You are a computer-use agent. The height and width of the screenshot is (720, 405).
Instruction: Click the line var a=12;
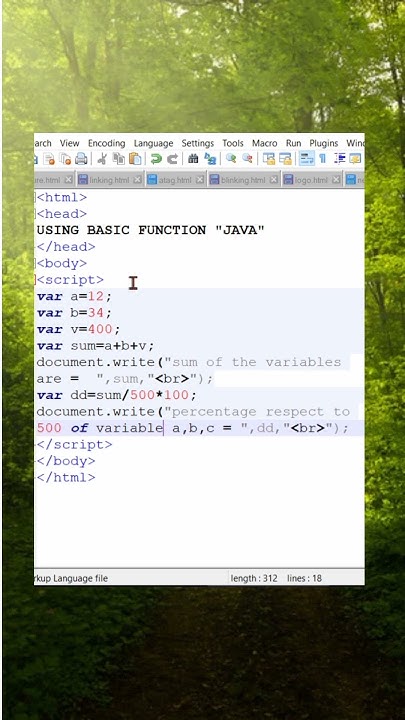point(74,296)
